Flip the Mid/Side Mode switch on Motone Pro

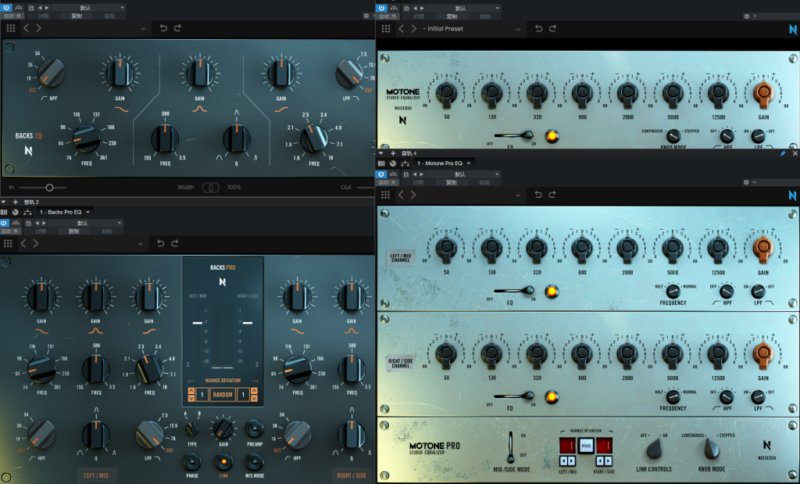tap(510, 444)
